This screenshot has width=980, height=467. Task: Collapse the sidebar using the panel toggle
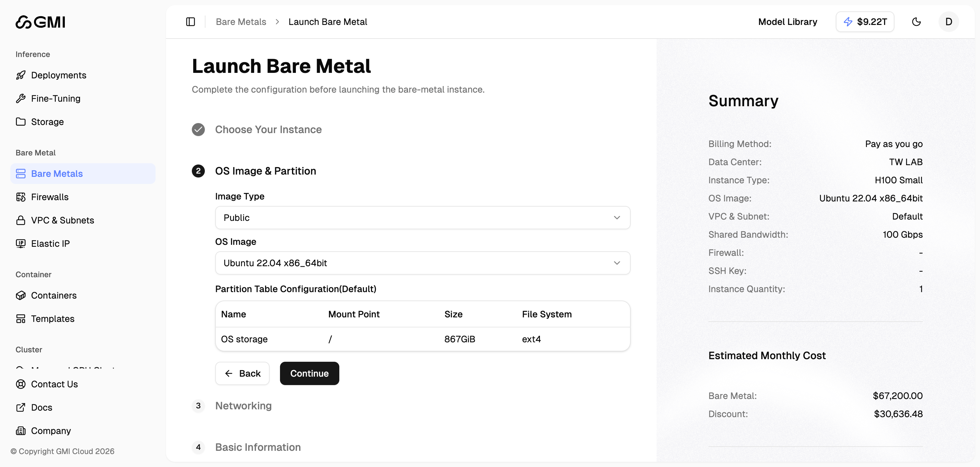tap(190, 22)
